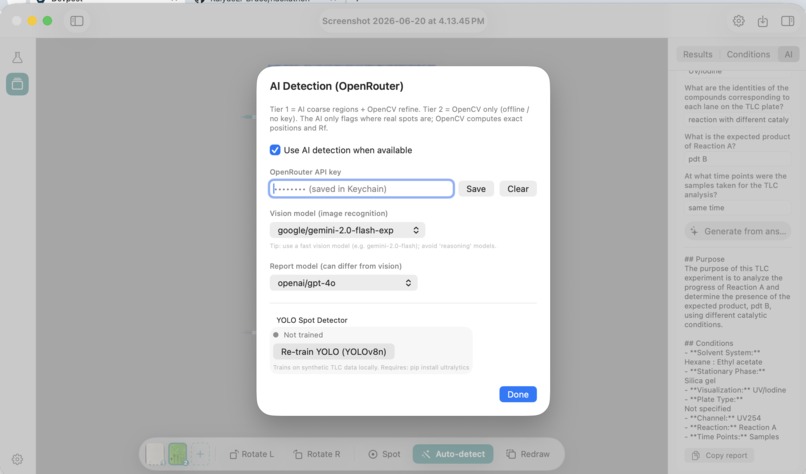Add a new plate with plus button
The image size is (806, 474).
[200, 454]
